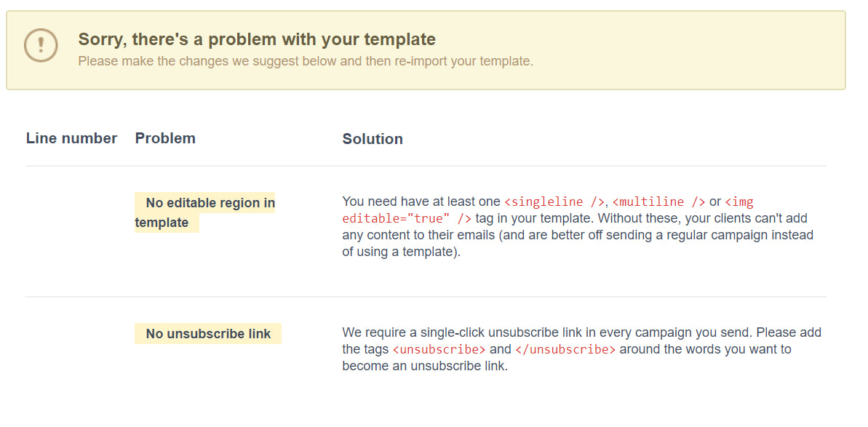This screenshot has width=868, height=427.
Task: Click the 'We require a single-click' sentence
Action: (x=547, y=332)
